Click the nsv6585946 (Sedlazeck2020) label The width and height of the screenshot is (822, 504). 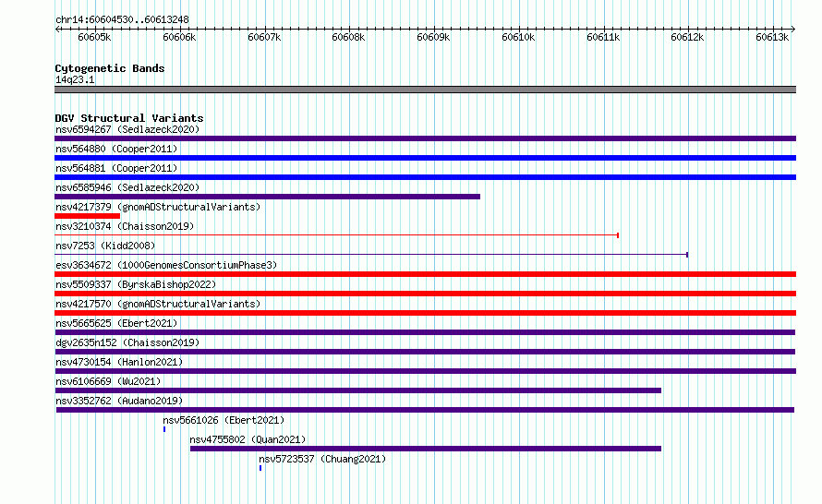[x=127, y=187]
